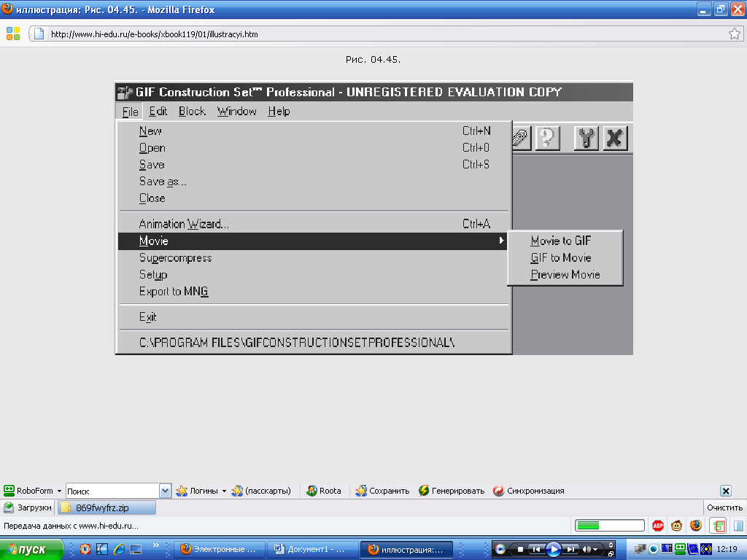The image size is (747, 560).
Task: Click the network computers tray icon
Action: pyautogui.click(x=640, y=550)
